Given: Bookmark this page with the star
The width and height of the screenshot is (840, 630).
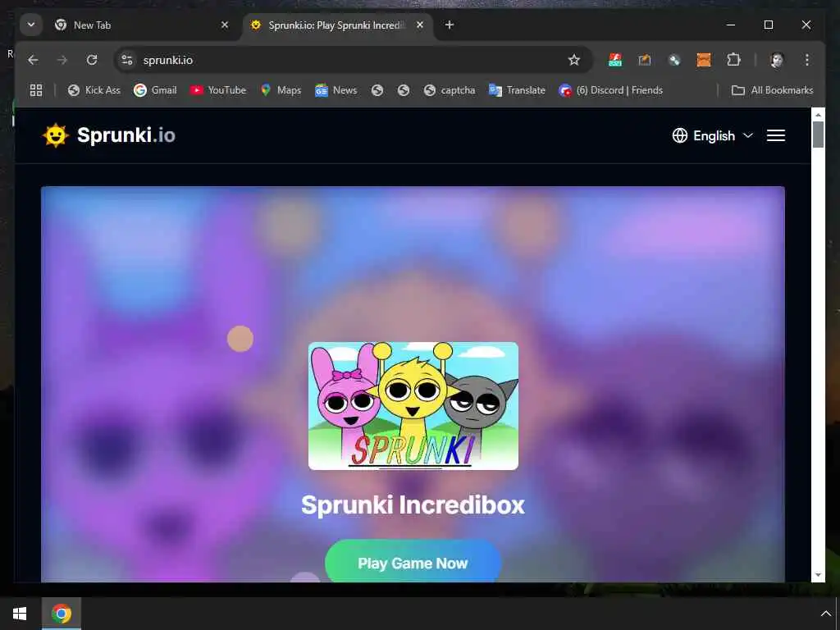Looking at the screenshot, I should click(573, 60).
